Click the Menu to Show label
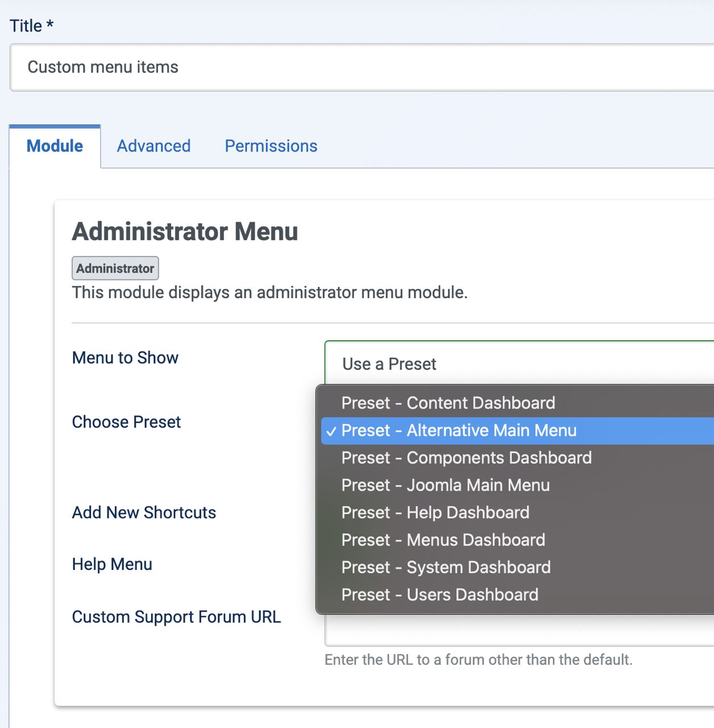 point(125,358)
